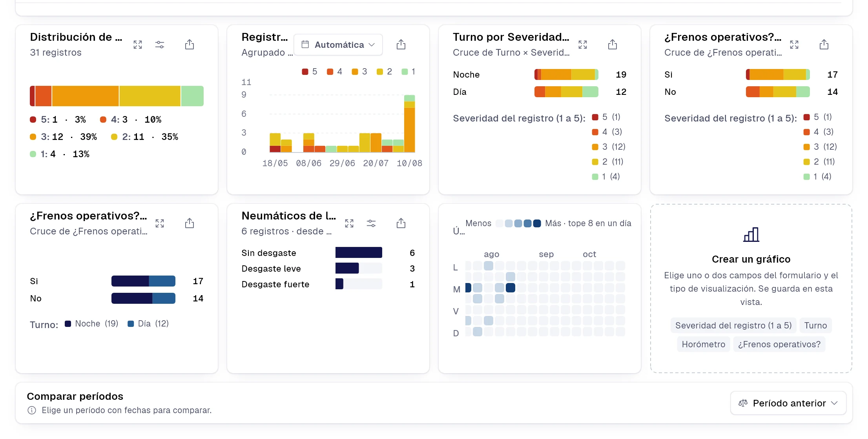This screenshot has height=439, width=868.
Task: Expand the Neumáticos card to fullscreen
Action: [x=349, y=223]
